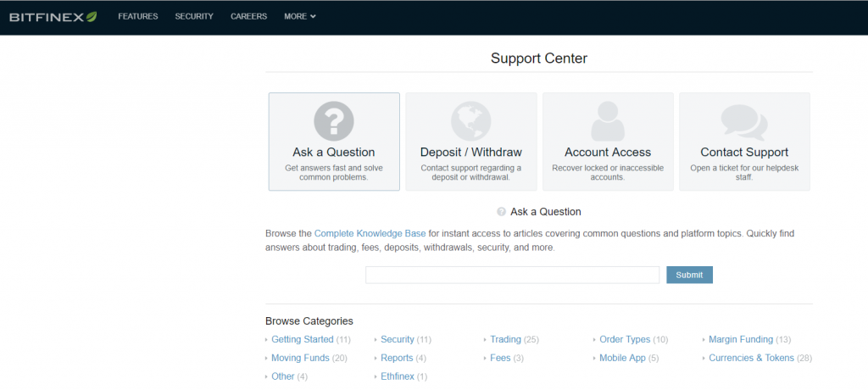Click the arrow bullet before Mobile App

[x=594, y=359]
